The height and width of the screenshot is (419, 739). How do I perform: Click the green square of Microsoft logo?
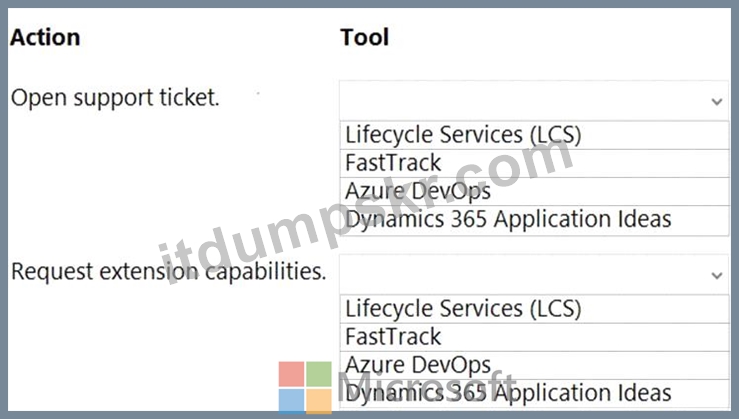[319, 374]
